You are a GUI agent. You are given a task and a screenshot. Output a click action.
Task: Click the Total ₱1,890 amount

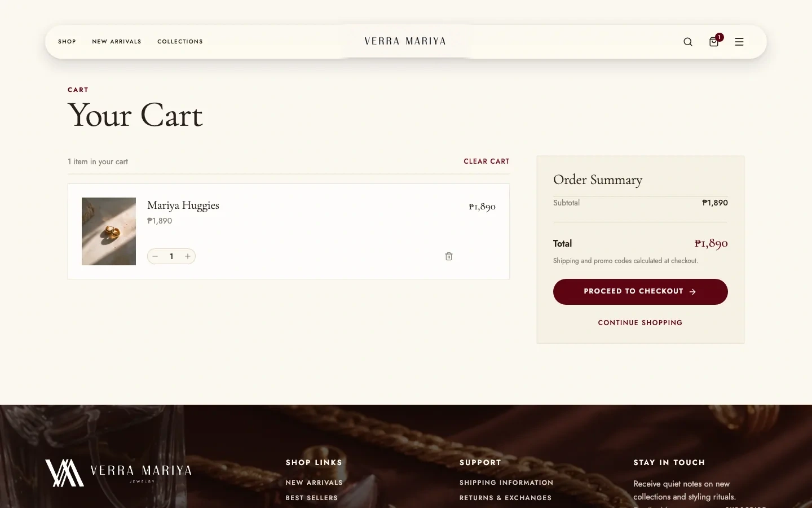[711, 243]
